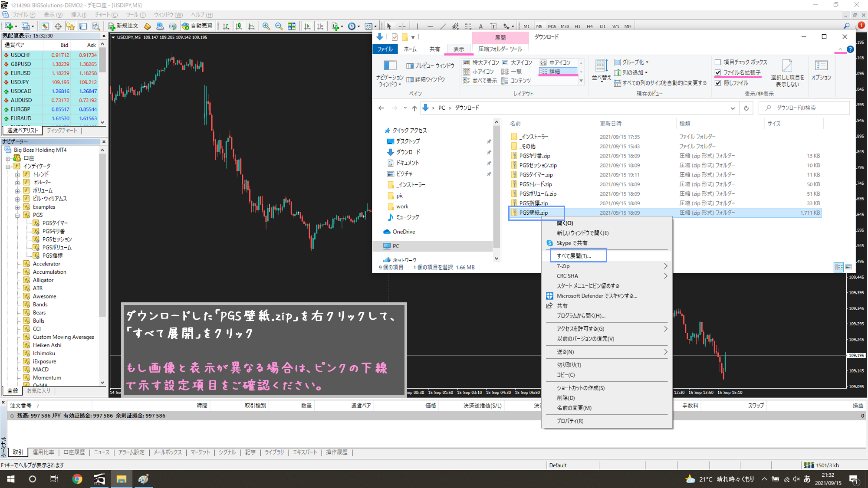Click the zoom out magnifier icon
The width and height of the screenshot is (868, 488).
click(x=279, y=26)
